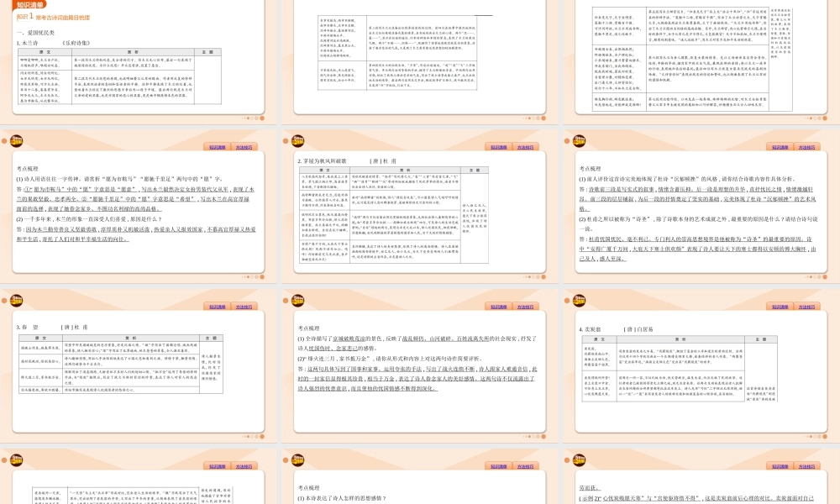Click the logo icon on the 家书抵万金 考点梳理 slide

point(297,301)
